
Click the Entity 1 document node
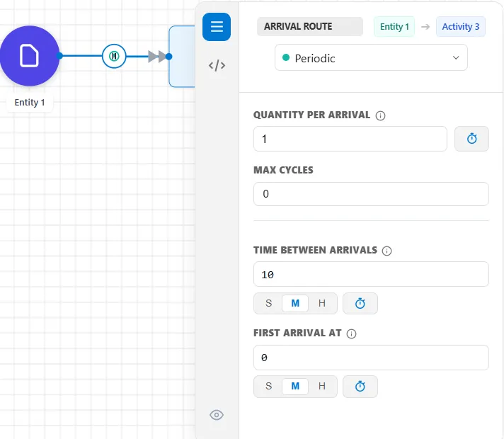pyautogui.click(x=30, y=56)
